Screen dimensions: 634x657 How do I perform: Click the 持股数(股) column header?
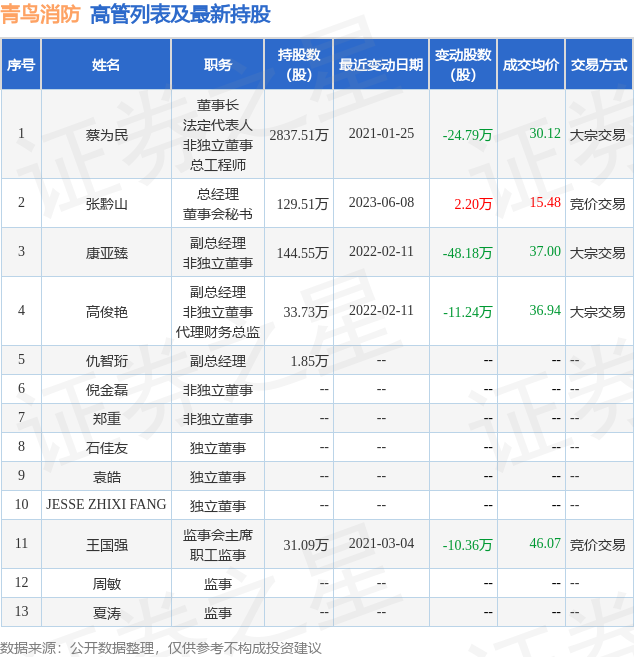[298, 65]
